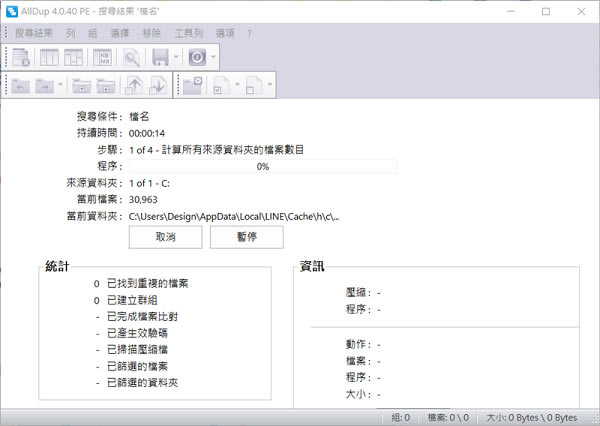Toggle the KB/MB file size unit icon
The image size is (600, 426).
pos(103,58)
